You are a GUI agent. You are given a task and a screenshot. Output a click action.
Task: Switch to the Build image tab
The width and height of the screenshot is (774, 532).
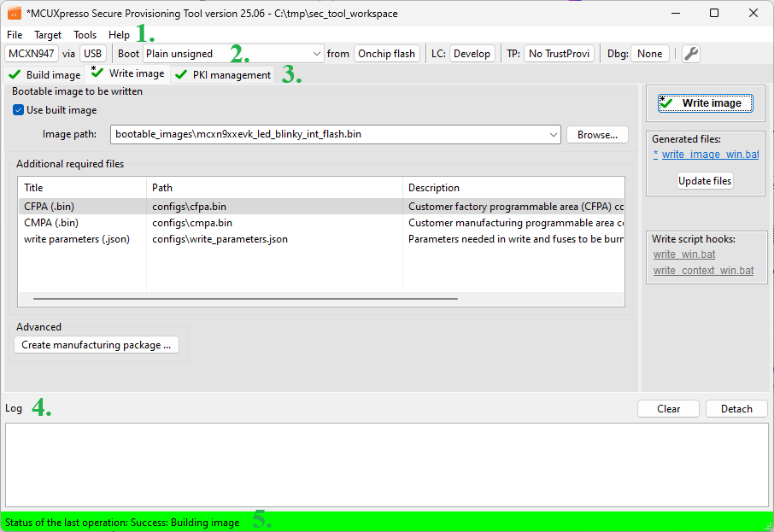click(45, 75)
